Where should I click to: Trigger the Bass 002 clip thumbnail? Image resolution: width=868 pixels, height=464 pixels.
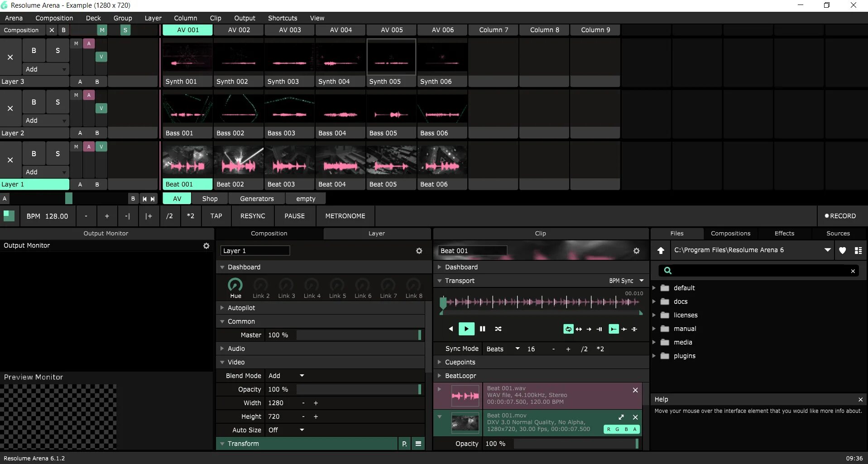pyautogui.click(x=239, y=109)
